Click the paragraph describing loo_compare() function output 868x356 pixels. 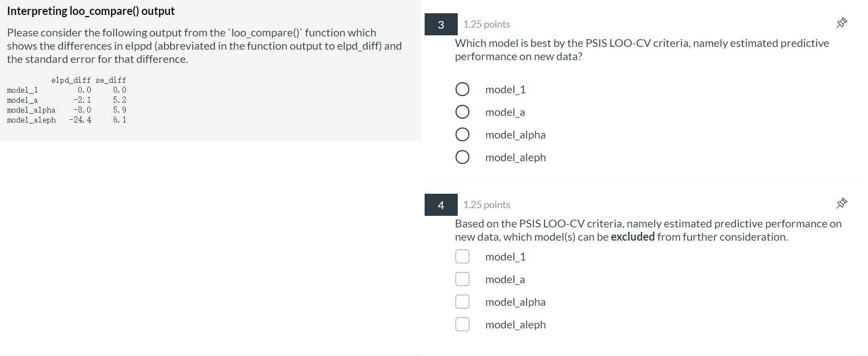click(204, 46)
